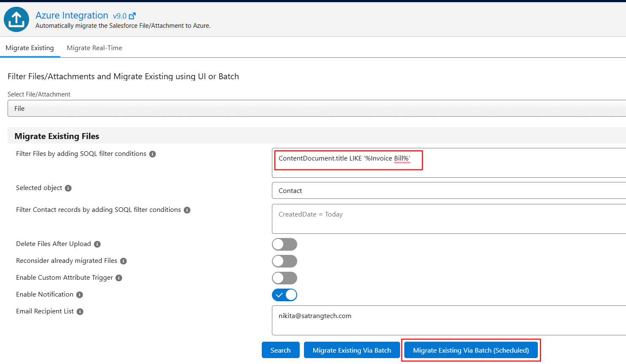
Task: Click the Selected object label
Action: [x=39, y=188]
